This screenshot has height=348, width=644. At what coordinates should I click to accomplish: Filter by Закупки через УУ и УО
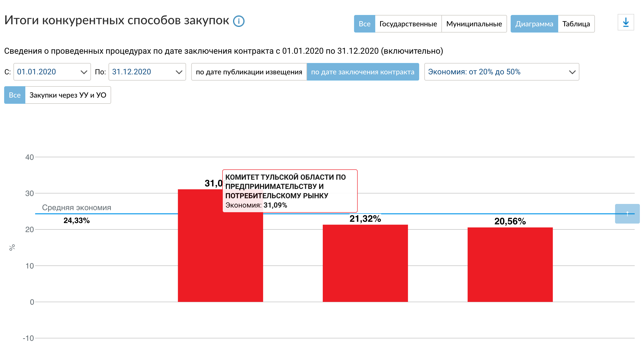click(68, 95)
